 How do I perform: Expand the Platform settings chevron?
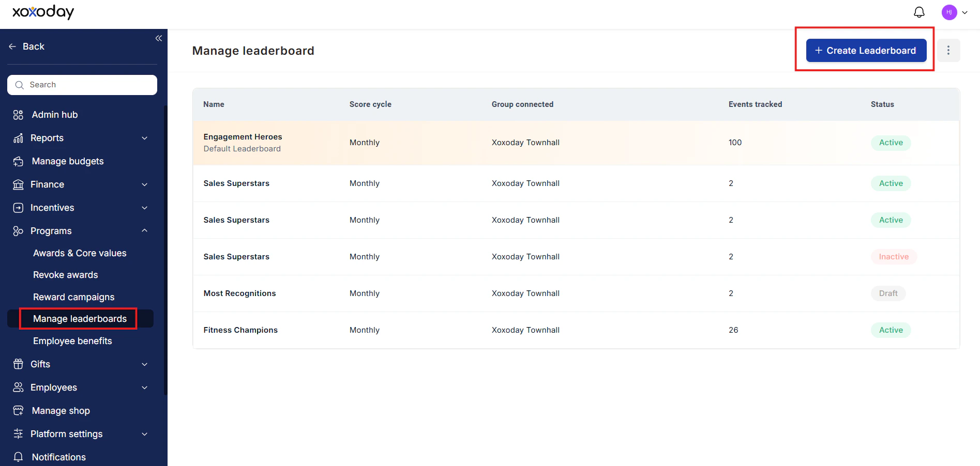pyautogui.click(x=145, y=434)
